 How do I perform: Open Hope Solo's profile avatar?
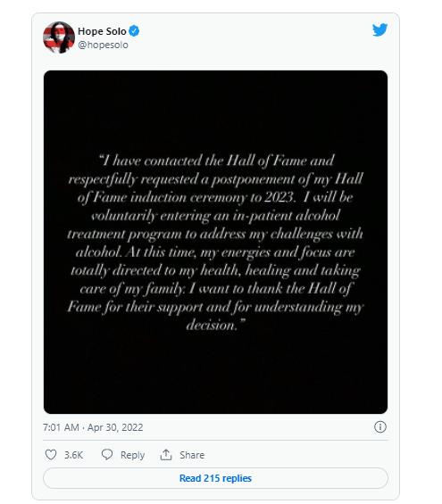(x=59, y=37)
